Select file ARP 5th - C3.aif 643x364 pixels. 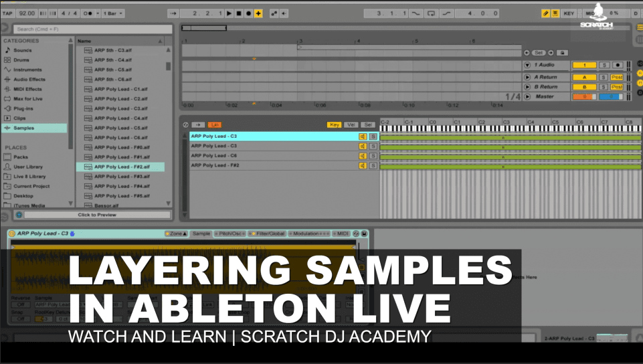click(x=113, y=50)
